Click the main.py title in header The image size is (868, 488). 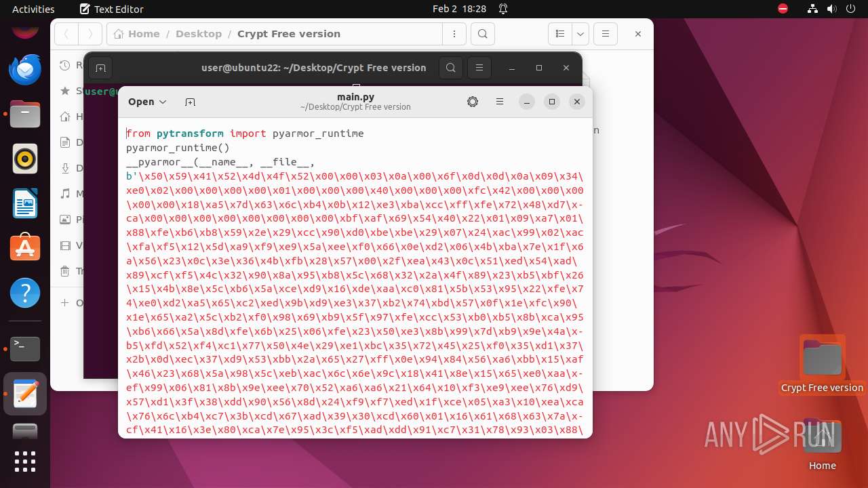point(355,97)
